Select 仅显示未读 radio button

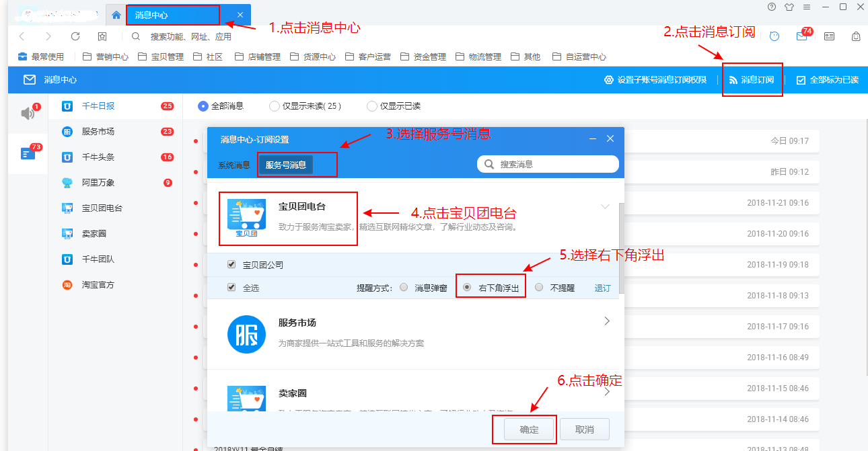[274, 106]
